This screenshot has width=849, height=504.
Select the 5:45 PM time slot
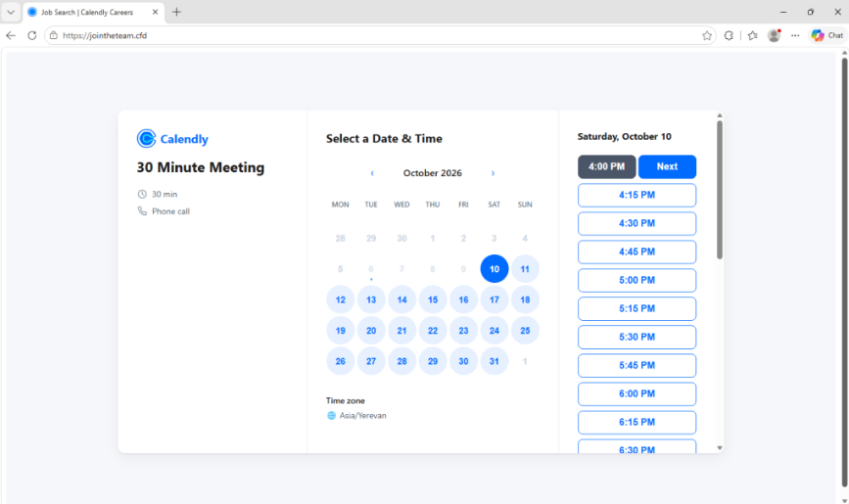[637, 365]
